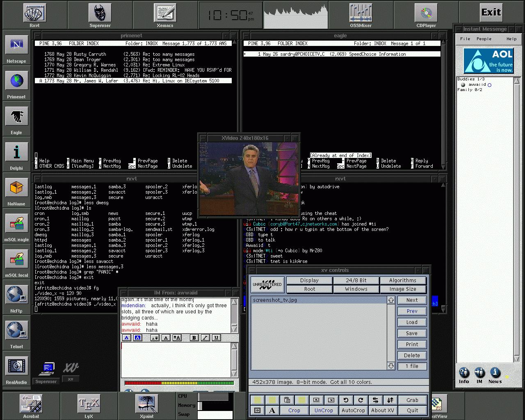Select screenshot_tv.jpg in xv file list
Screen dimensions: 525x420
click(x=319, y=300)
